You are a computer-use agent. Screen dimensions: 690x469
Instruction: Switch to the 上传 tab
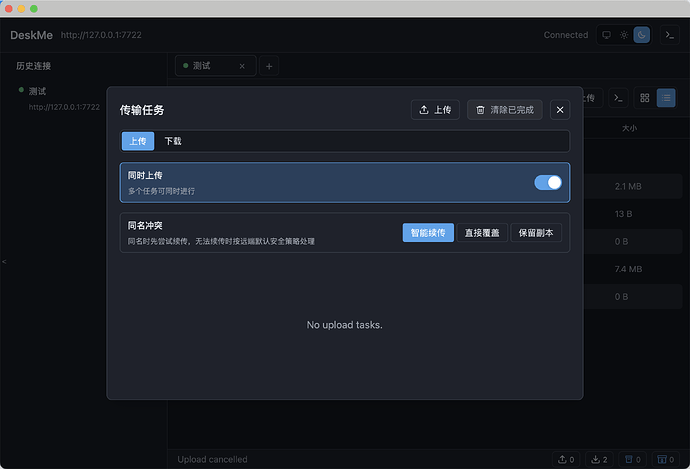point(138,141)
